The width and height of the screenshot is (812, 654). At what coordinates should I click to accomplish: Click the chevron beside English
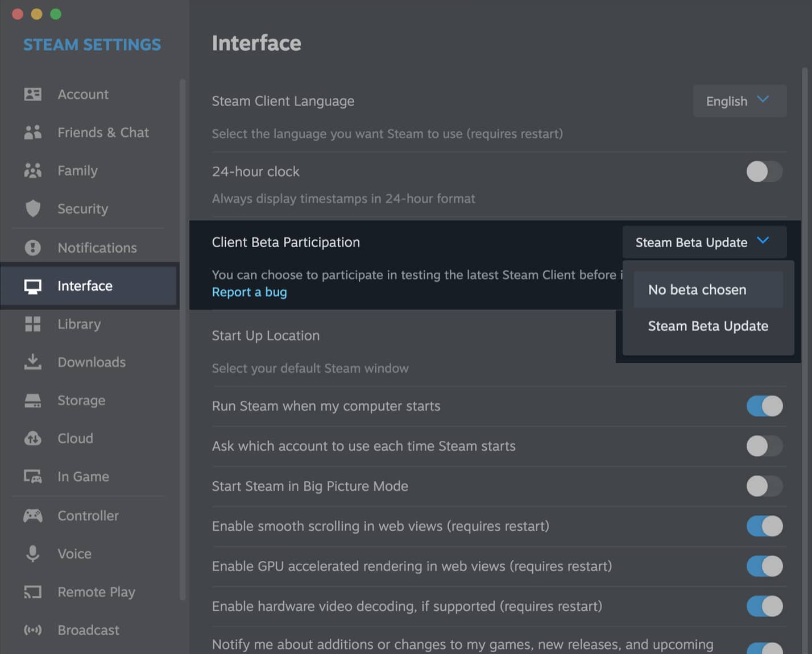[x=763, y=99]
